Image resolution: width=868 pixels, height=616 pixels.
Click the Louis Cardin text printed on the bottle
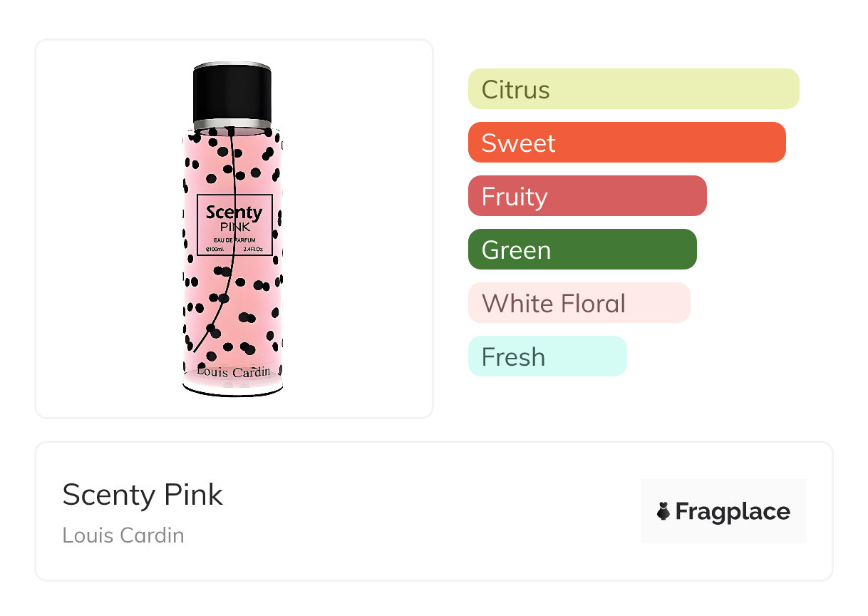click(233, 371)
